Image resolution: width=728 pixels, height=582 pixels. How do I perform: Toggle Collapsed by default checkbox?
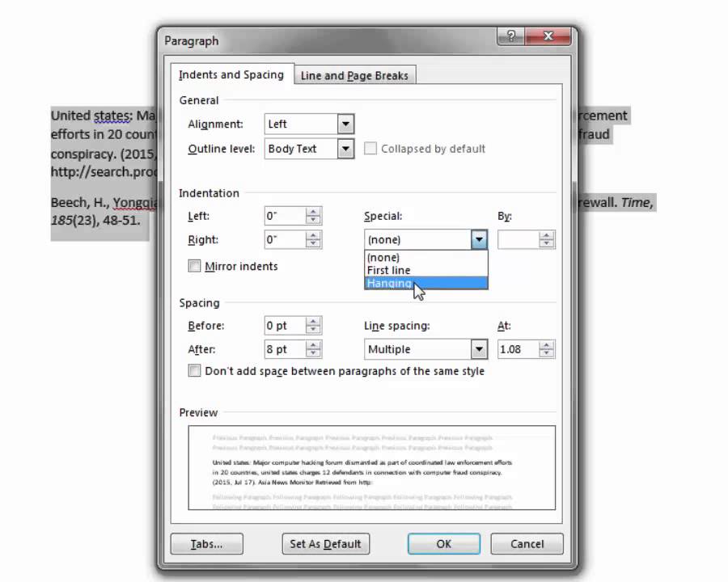click(x=370, y=149)
